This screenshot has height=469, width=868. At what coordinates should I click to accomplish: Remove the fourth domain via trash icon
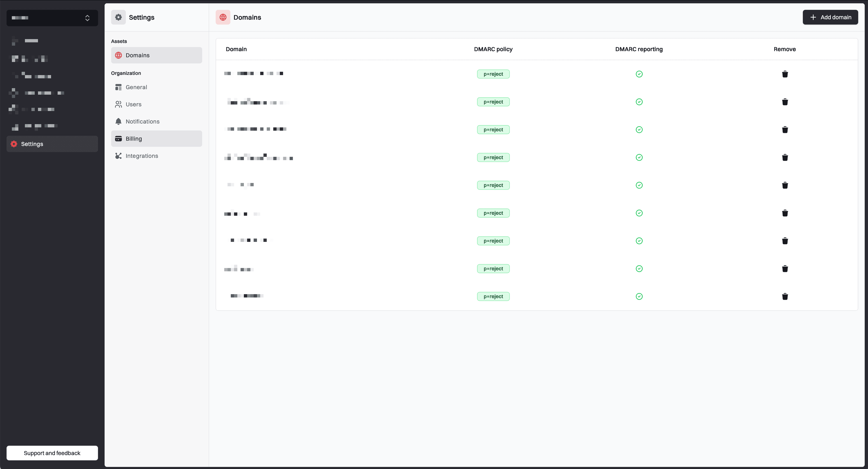(785, 157)
